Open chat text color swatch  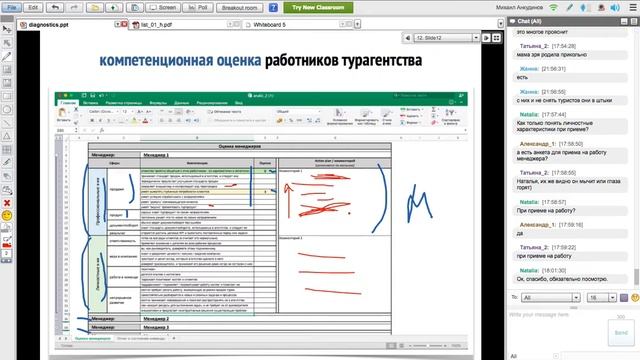coord(624,298)
